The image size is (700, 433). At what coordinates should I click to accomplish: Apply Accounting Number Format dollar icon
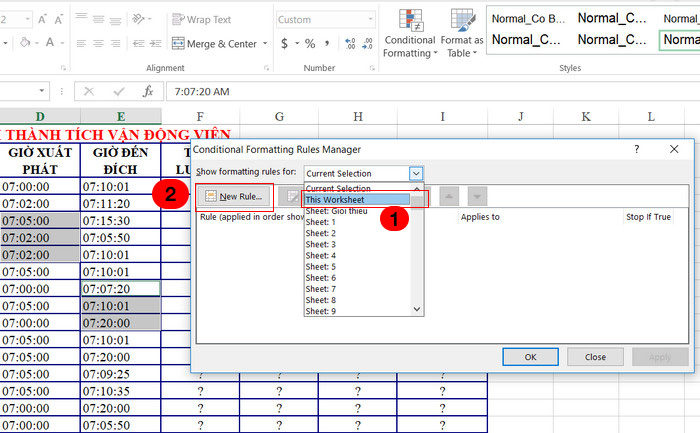point(284,43)
